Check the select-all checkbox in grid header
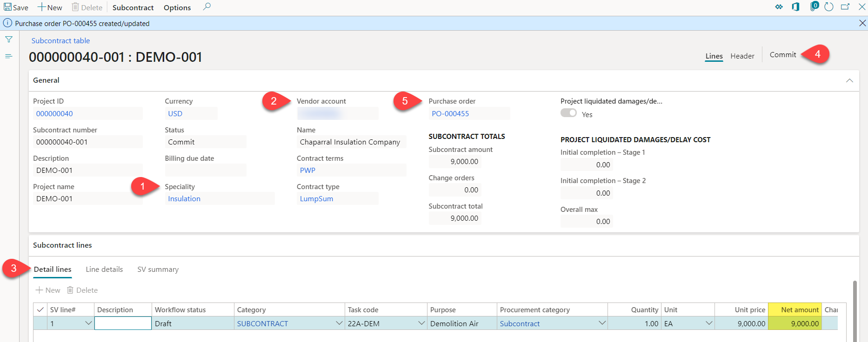Viewport: 868px width, 342px height. (40, 310)
